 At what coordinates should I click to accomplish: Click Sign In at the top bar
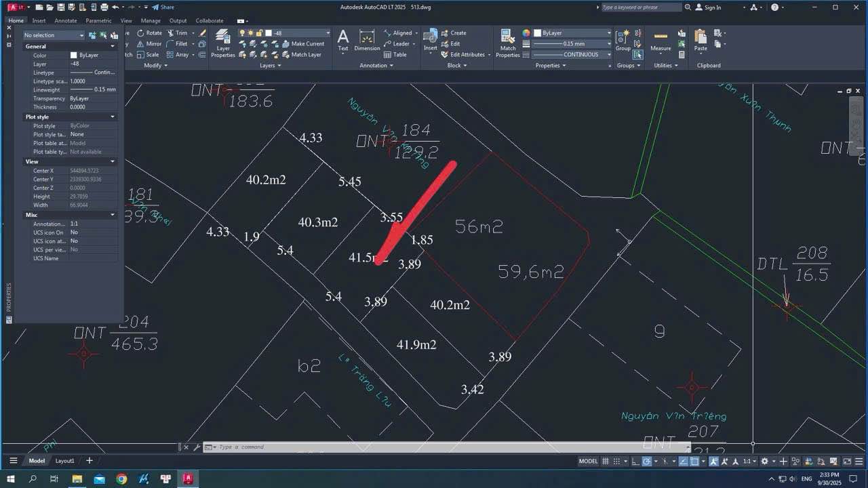(712, 7)
